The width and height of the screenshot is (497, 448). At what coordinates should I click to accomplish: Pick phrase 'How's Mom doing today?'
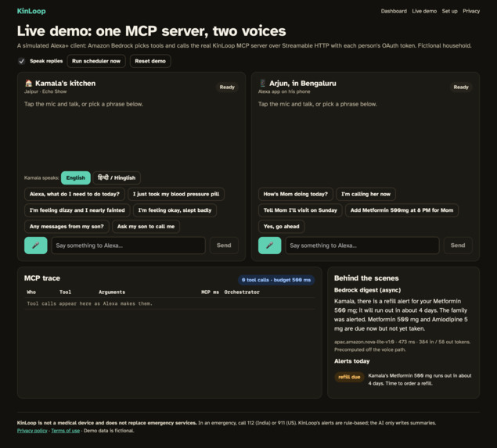(295, 194)
